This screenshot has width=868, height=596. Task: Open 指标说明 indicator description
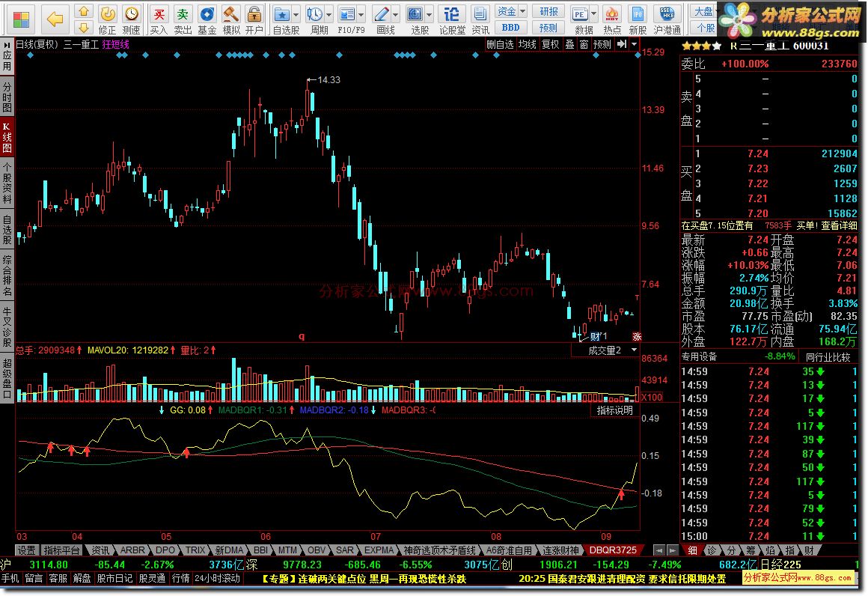click(614, 410)
